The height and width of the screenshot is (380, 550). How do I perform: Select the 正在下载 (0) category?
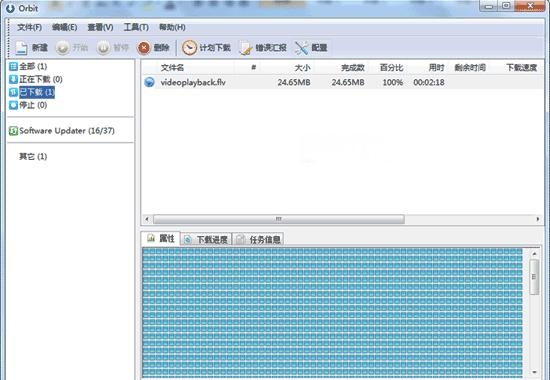(36, 79)
